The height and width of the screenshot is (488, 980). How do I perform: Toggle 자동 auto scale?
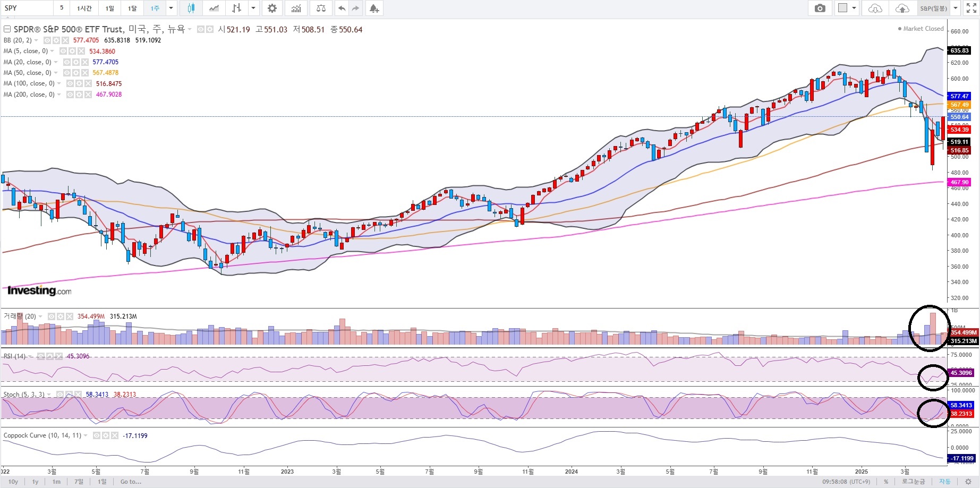[x=945, y=482]
